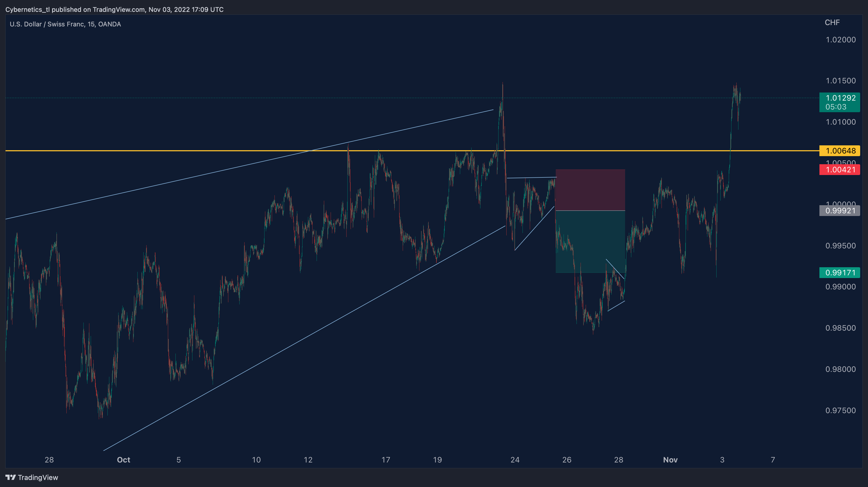Click the 0.98500 price axis label
868x487 pixels.
pos(840,328)
